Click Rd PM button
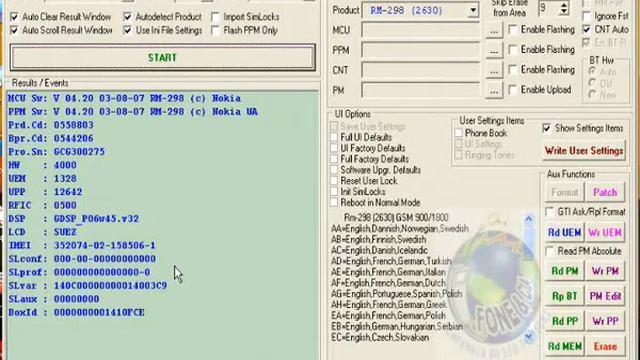This screenshot has width=640, height=360. (x=564, y=271)
